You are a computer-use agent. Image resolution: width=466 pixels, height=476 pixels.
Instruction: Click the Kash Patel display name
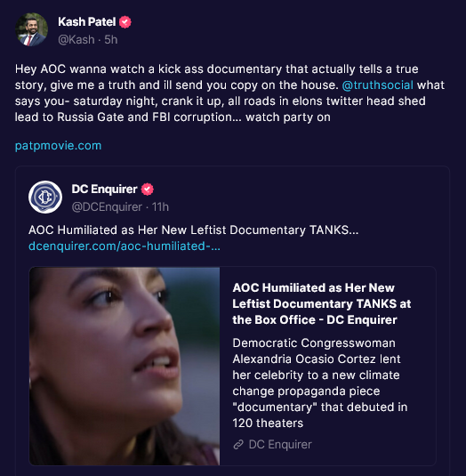[x=87, y=22]
